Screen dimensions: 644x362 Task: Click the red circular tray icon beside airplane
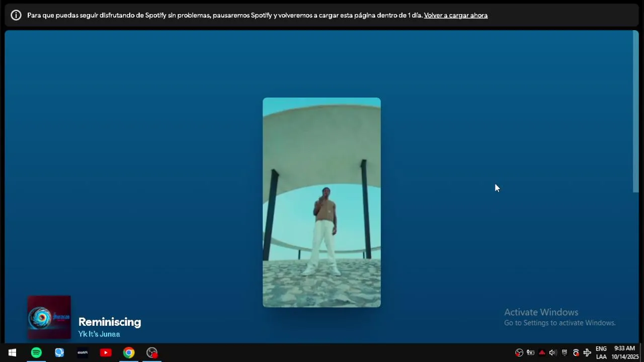(x=576, y=352)
